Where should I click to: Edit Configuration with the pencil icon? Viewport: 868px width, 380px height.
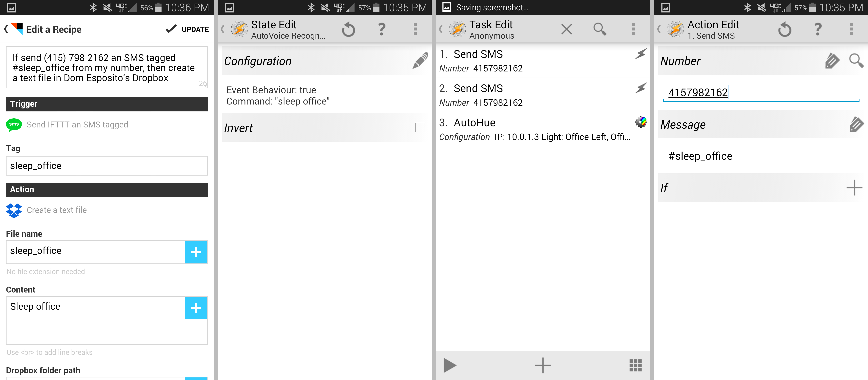point(420,61)
